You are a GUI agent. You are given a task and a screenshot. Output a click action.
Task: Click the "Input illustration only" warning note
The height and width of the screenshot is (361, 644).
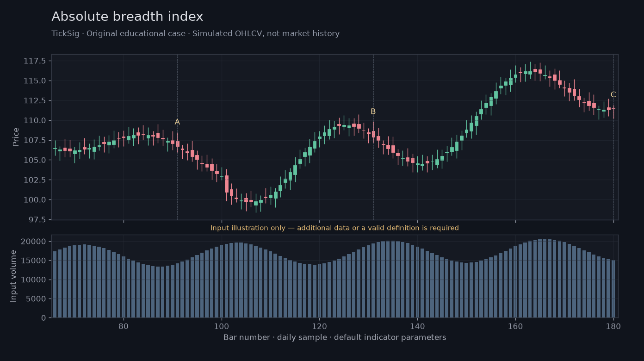pos(334,228)
